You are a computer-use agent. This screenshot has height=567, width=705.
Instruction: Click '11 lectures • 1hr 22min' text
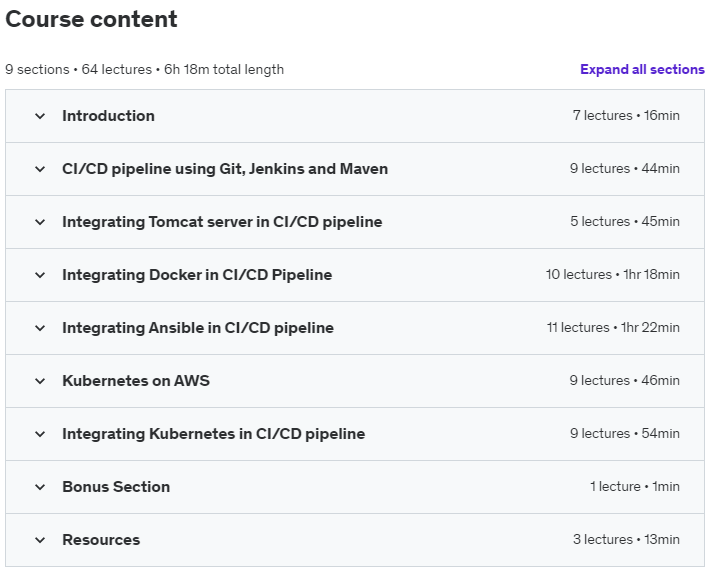pos(613,328)
